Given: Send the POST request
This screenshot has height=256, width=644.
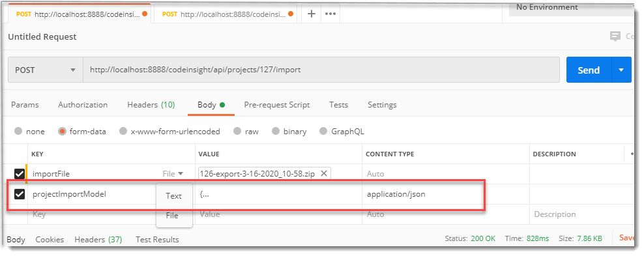Looking at the screenshot, I should (589, 70).
